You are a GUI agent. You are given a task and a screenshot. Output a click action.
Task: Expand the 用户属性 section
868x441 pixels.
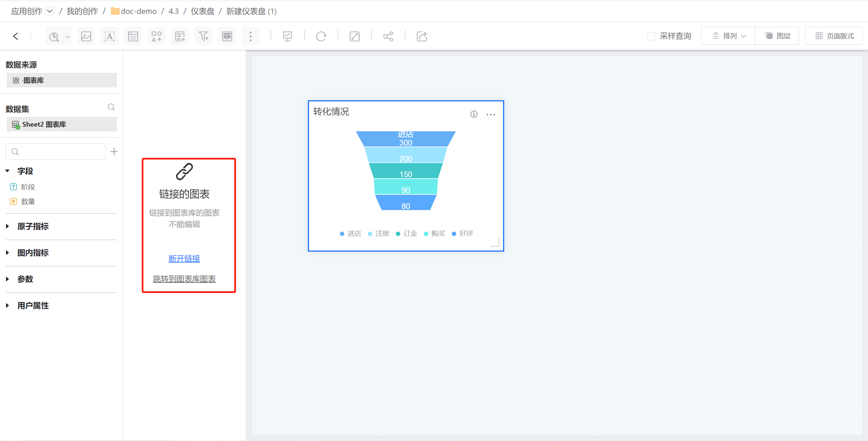coord(7,306)
